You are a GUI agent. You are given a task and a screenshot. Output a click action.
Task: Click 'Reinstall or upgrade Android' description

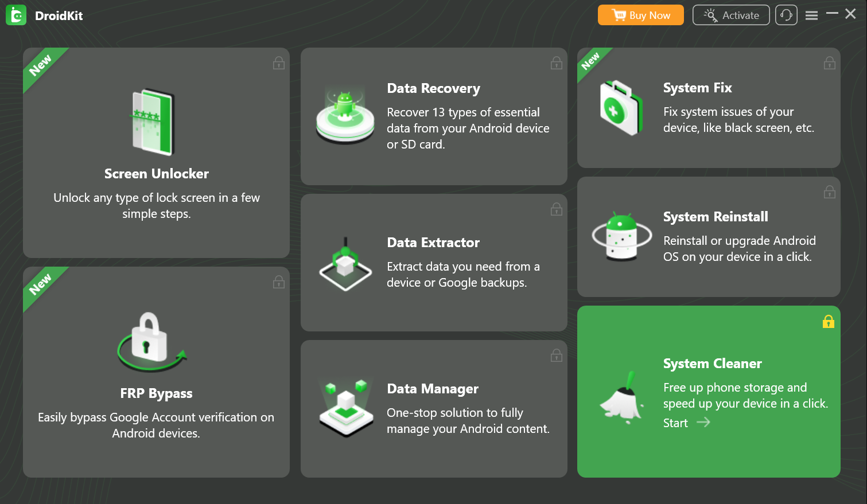[740, 249]
